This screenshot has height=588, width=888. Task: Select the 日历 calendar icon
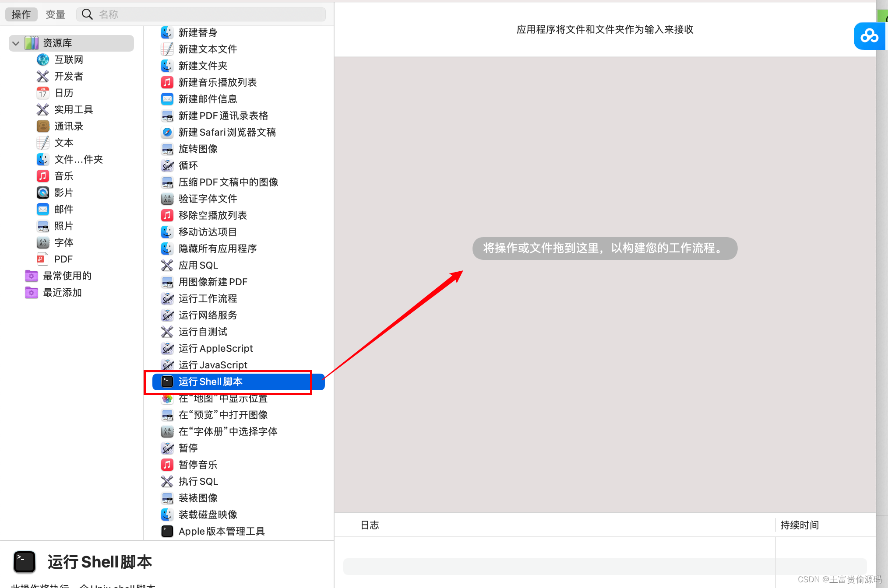(x=43, y=93)
